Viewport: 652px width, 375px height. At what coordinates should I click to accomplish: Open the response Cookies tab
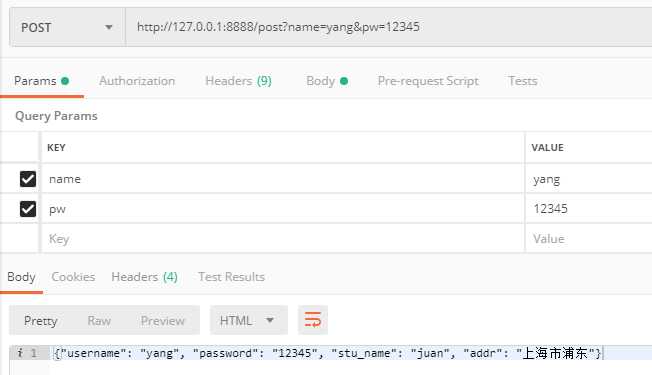tap(73, 277)
